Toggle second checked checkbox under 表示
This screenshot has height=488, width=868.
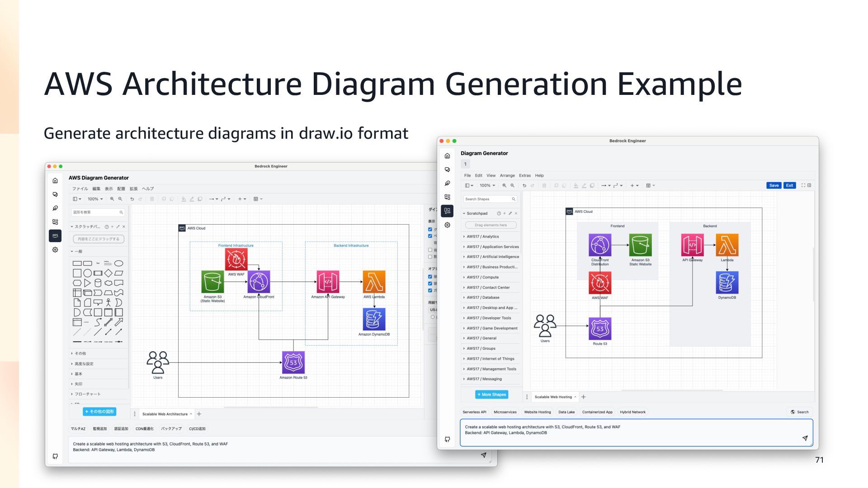click(x=430, y=236)
